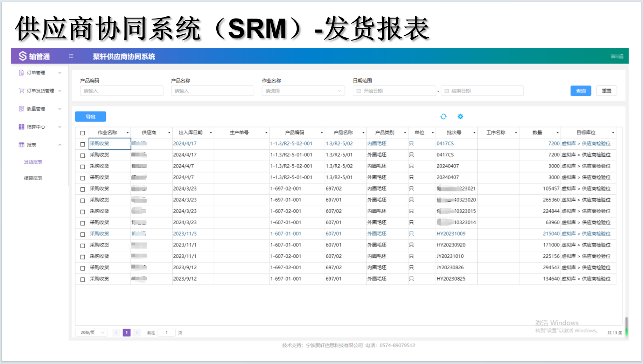
Task: Expand 订单发货管理 menu
Action: pyautogui.click(x=60, y=91)
